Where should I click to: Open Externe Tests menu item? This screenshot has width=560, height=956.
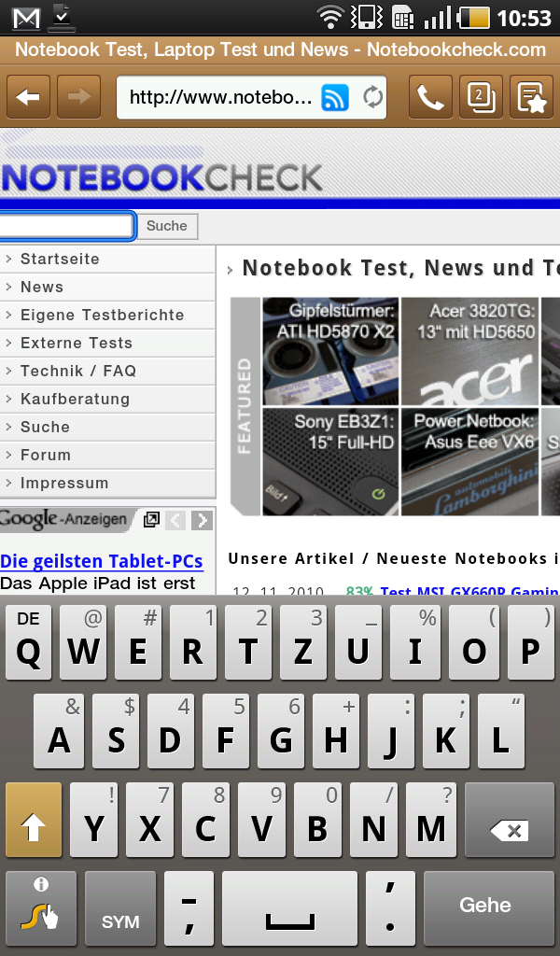tap(107, 344)
